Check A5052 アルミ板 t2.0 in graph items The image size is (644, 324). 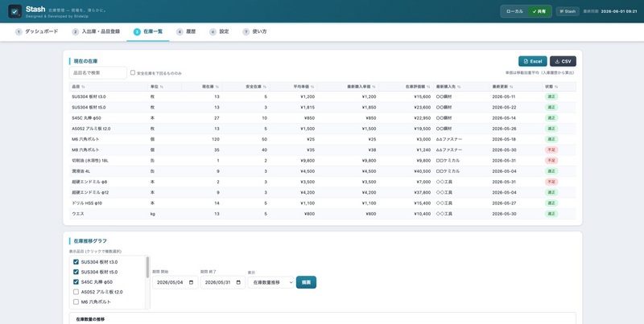click(x=76, y=292)
